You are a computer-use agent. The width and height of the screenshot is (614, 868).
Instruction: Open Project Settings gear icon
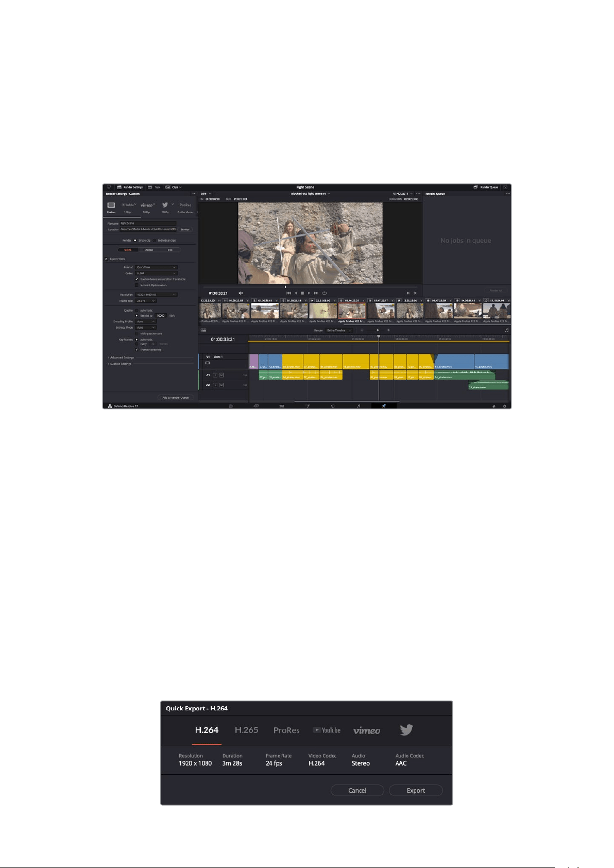pyautogui.click(x=504, y=406)
